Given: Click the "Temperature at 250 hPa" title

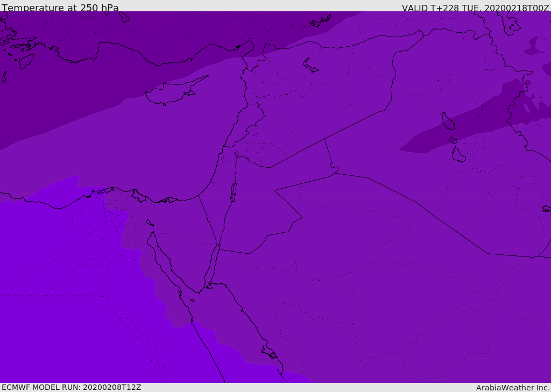Looking at the screenshot, I should pos(60,8).
